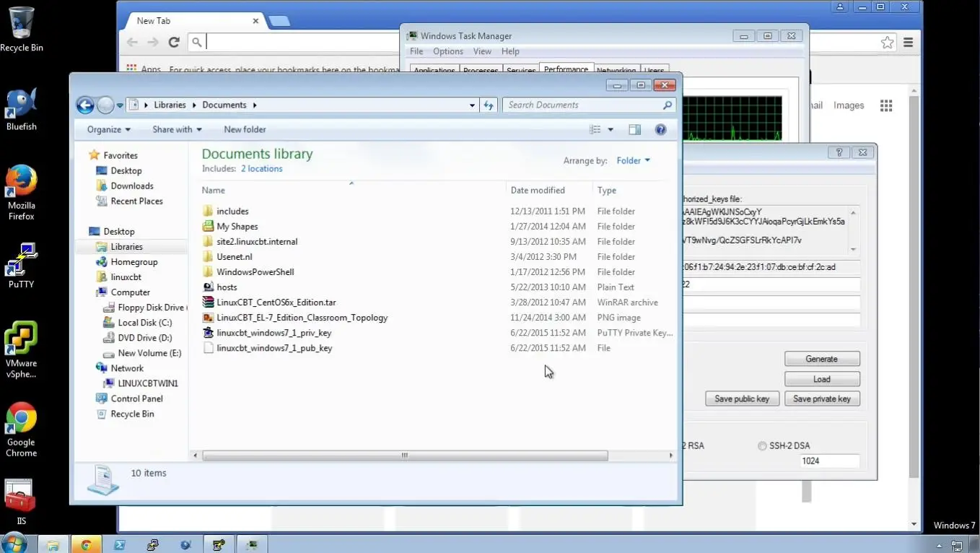
Task: Open the Organize dropdown menu
Action: (109, 130)
